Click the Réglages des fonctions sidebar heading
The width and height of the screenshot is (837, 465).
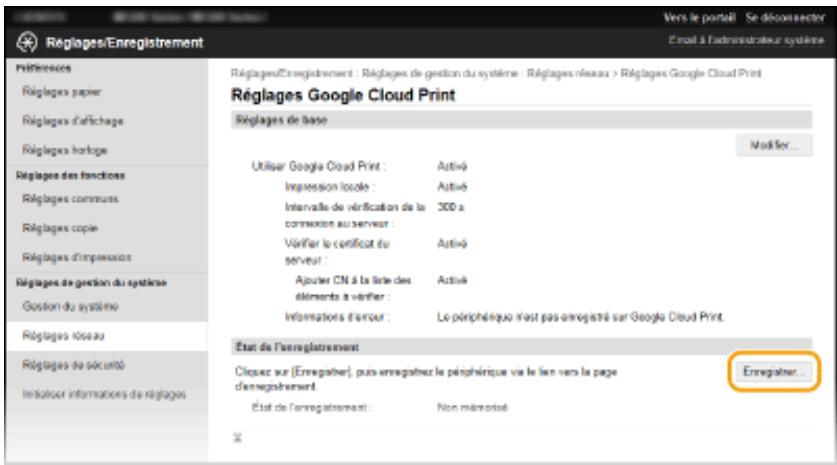[x=70, y=176]
